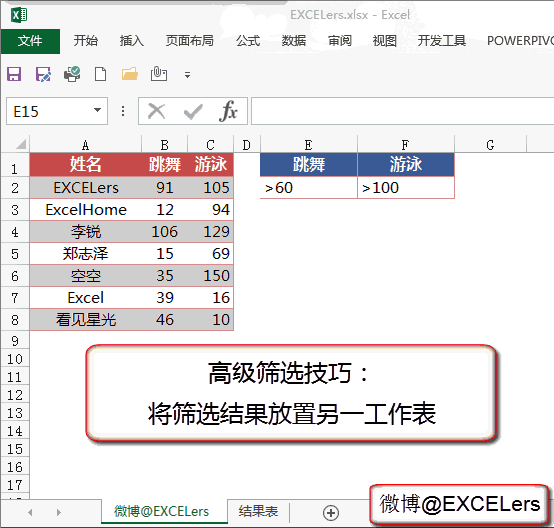Viewport: 554px width, 528px height.
Task: Click next sheet navigation arrow
Action: [x=59, y=512]
